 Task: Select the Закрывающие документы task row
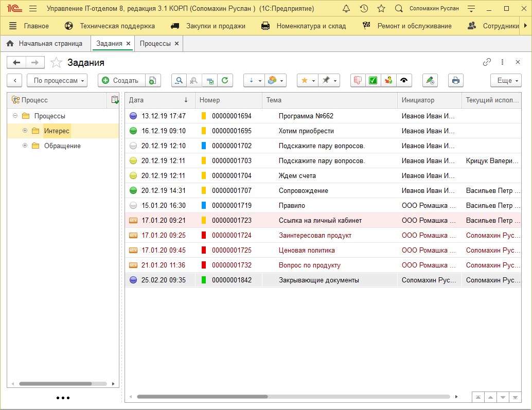pyautogui.click(x=318, y=280)
